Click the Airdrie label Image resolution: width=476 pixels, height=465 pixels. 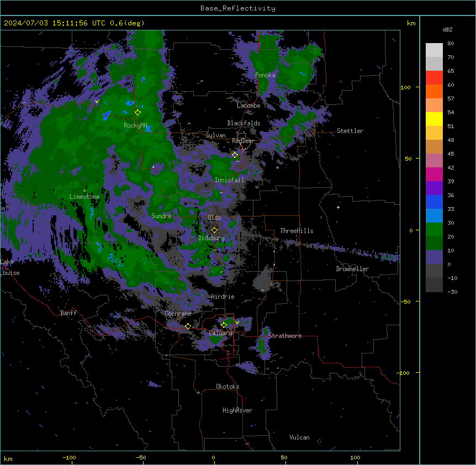pos(223,297)
